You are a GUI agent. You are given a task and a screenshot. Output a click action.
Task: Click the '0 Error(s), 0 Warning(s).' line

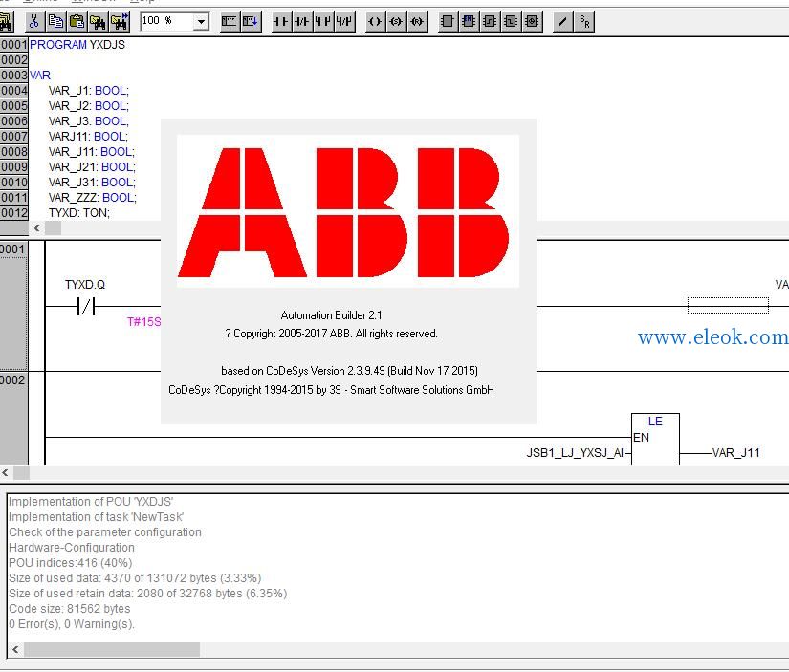pyautogui.click(x=72, y=624)
